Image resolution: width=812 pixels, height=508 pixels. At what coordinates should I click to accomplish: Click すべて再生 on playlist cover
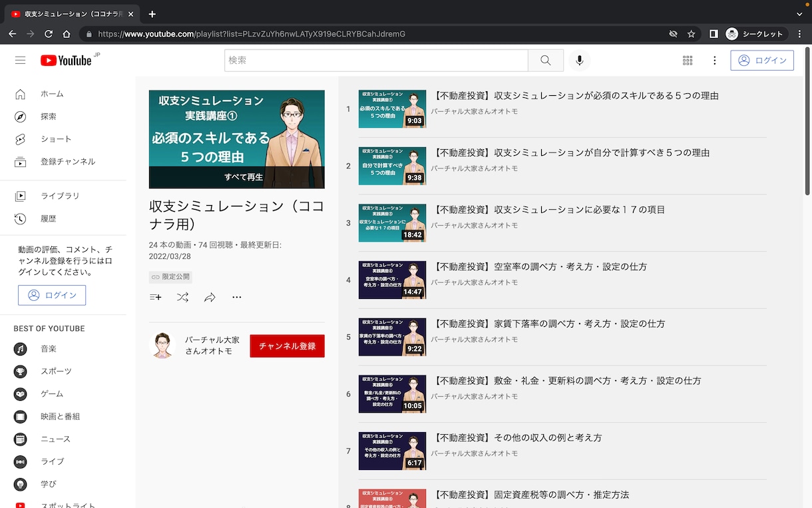[x=237, y=177]
